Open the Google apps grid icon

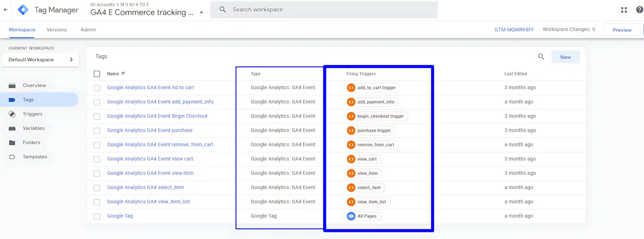[x=624, y=10]
